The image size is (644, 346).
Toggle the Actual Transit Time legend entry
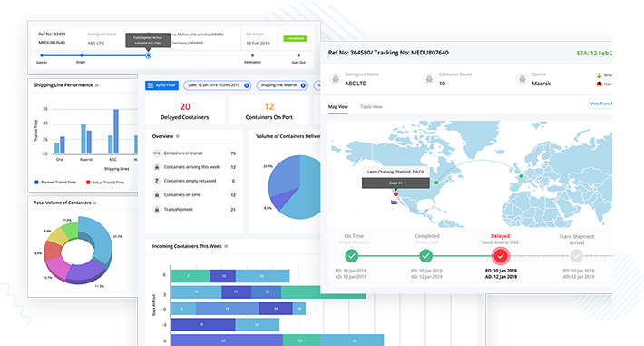[105, 183]
